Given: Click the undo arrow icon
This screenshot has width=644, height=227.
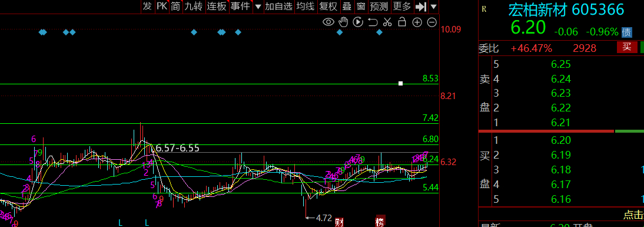Looking at the screenshot, I should [x=373, y=22].
